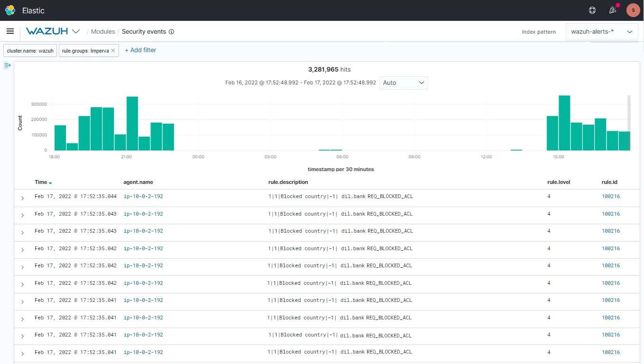The height and width of the screenshot is (364, 644).
Task: Remove the rule.groups: Imperva filter
Action: coord(113,50)
